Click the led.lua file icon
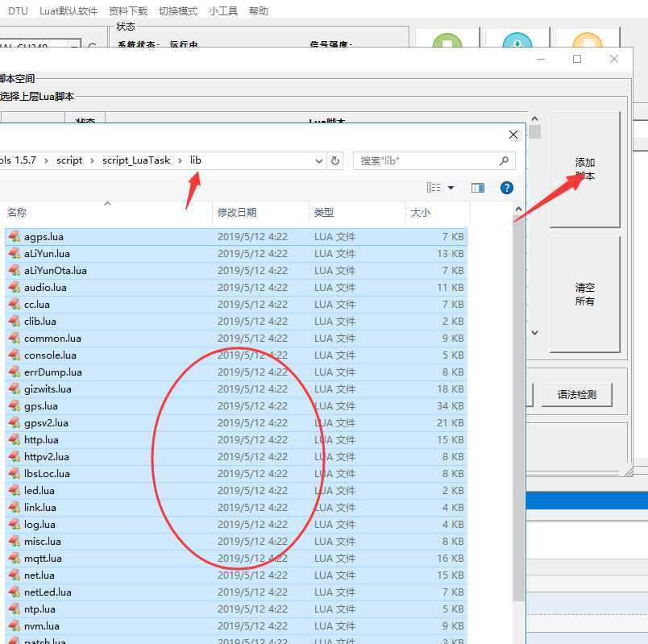The height and width of the screenshot is (644, 648). [14, 491]
